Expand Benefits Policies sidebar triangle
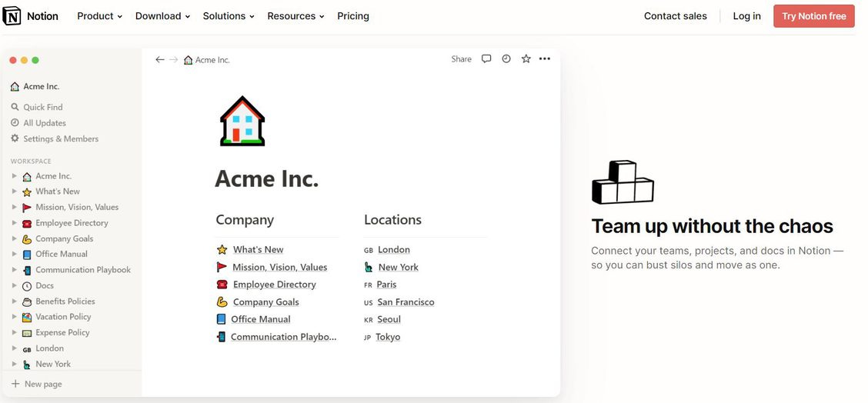 pos(15,301)
